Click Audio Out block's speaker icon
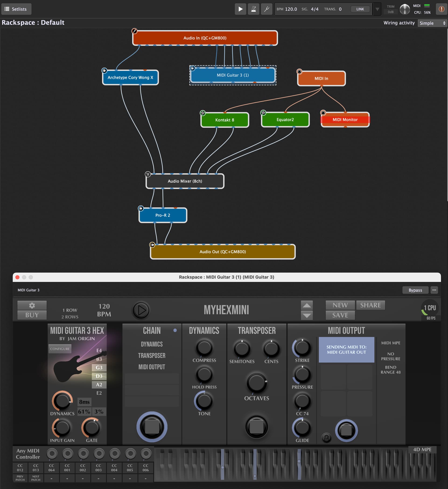The height and width of the screenshot is (489, 448). [x=152, y=245]
